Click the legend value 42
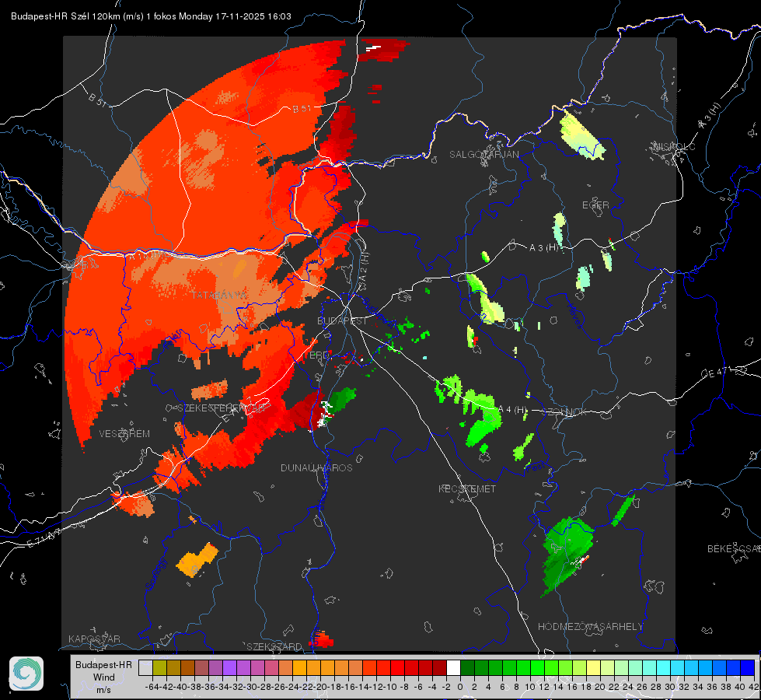The image size is (761, 700). [x=754, y=687]
